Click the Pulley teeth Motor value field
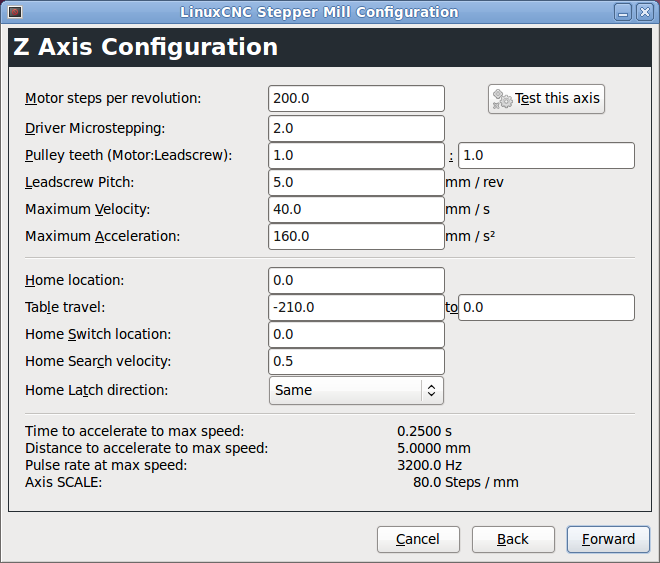 point(356,156)
